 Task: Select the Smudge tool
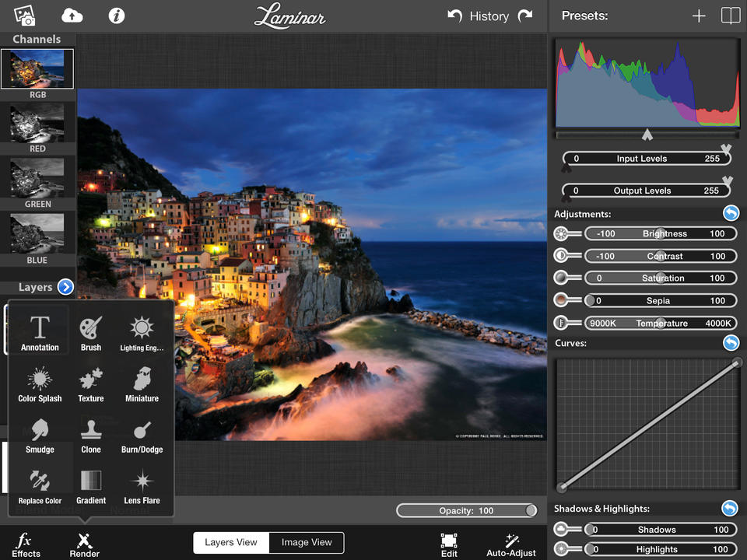click(40, 436)
